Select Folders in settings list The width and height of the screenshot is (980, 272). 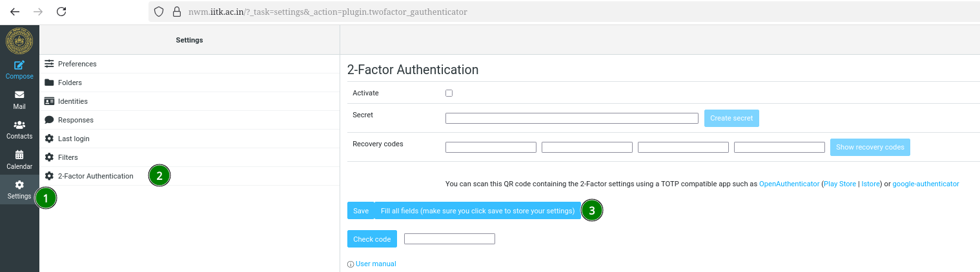[70, 83]
